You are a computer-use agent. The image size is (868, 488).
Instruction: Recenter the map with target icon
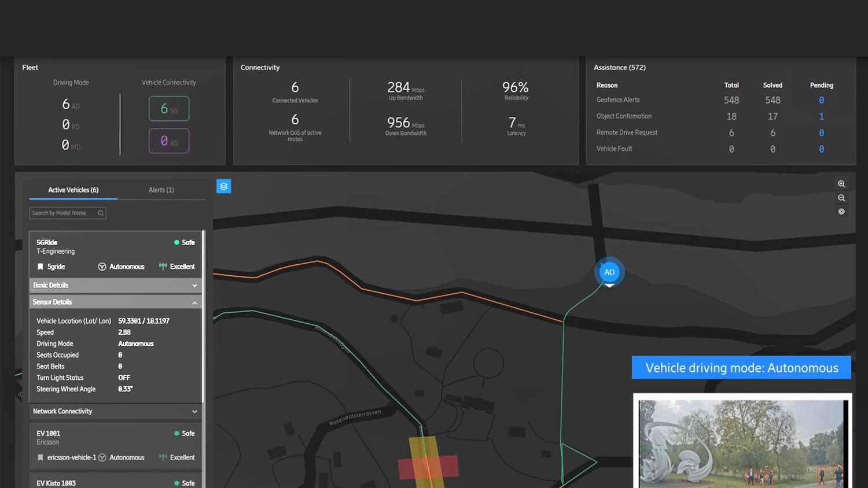[841, 212]
